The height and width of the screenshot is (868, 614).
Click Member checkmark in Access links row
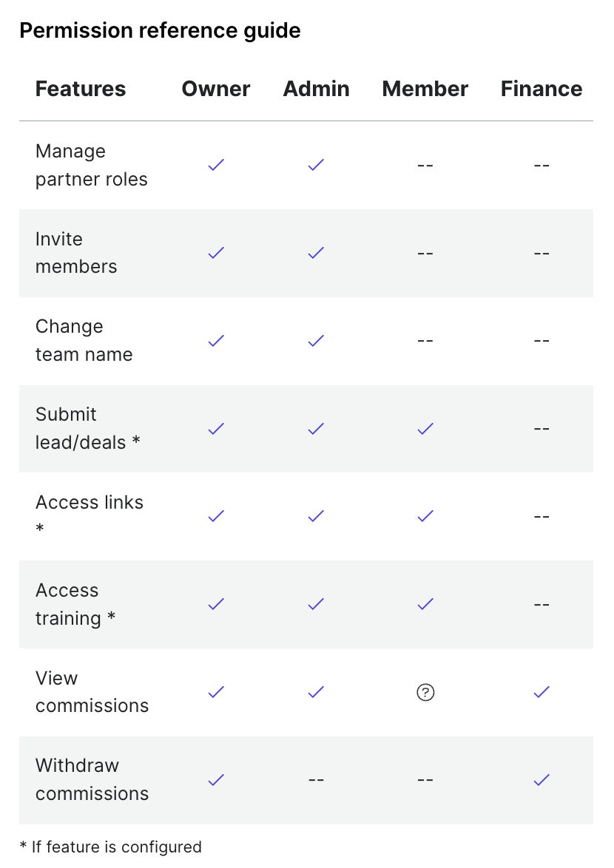click(x=425, y=516)
